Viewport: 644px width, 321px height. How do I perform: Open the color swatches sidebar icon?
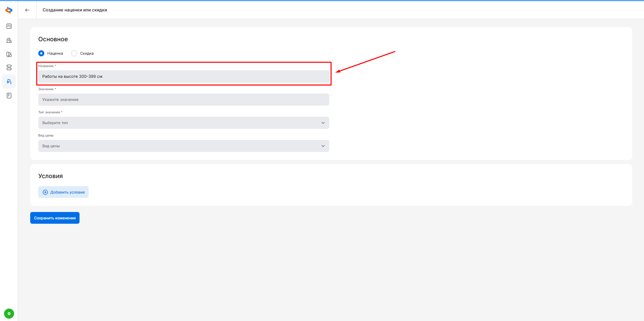pos(9,54)
